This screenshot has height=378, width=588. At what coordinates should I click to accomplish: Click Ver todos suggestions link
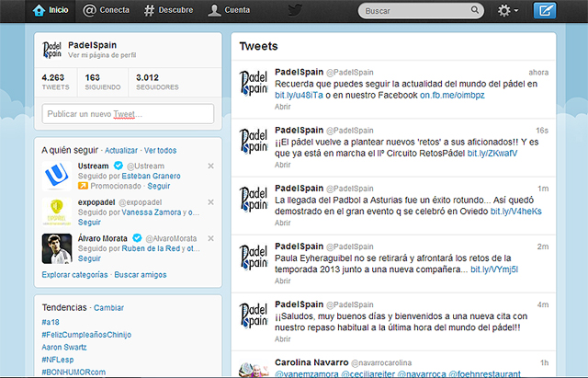tap(160, 151)
